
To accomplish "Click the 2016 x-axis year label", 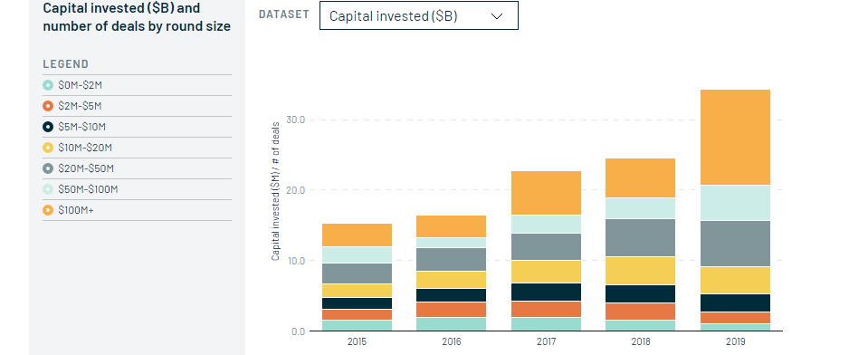I will coord(451,341).
